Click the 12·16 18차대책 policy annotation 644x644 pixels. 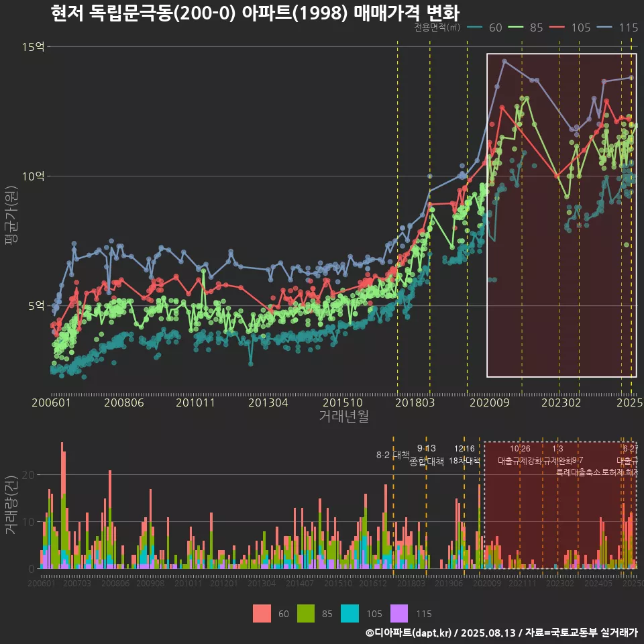(464, 455)
